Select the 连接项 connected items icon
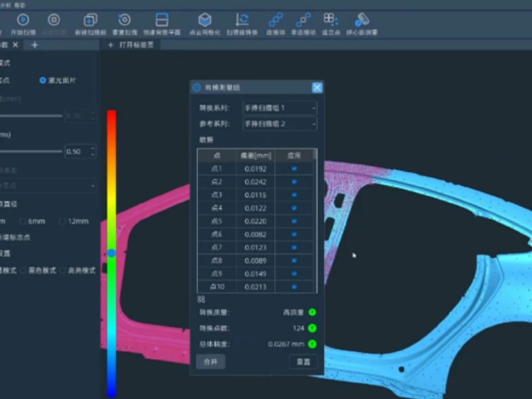The height and width of the screenshot is (399, 532). [x=275, y=21]
